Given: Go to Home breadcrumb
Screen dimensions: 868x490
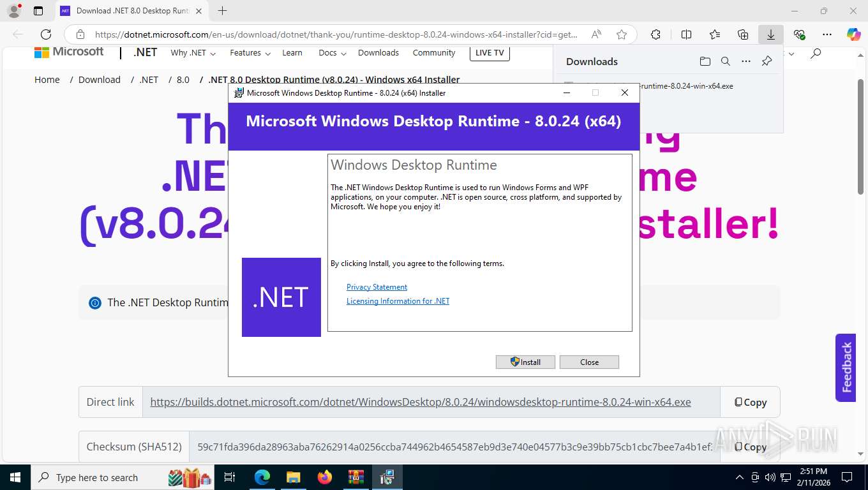Looking at the screenshot, I should coord(47,80).
